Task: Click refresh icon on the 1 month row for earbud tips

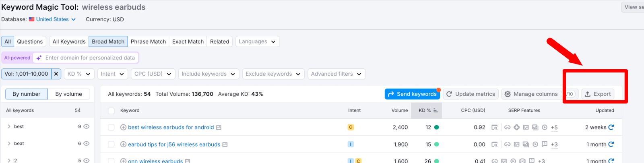Action: [611, 144]
